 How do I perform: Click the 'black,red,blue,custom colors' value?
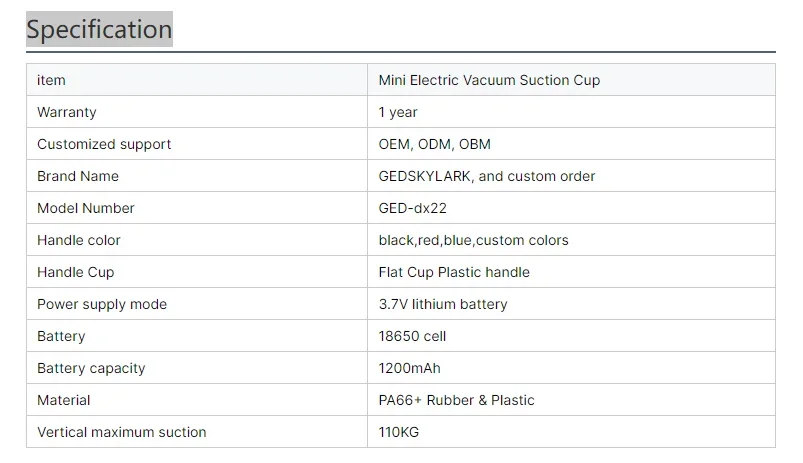[473, 240]
